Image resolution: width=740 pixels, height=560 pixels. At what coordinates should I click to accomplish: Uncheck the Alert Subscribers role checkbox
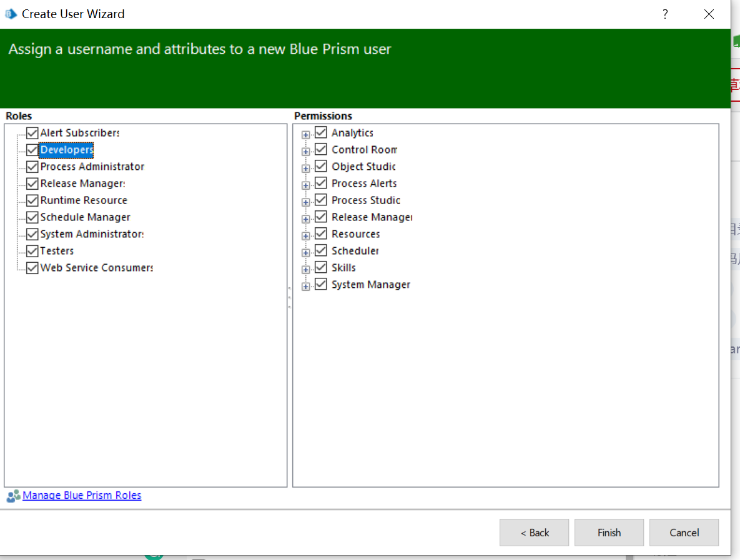[x=32, y=133]
